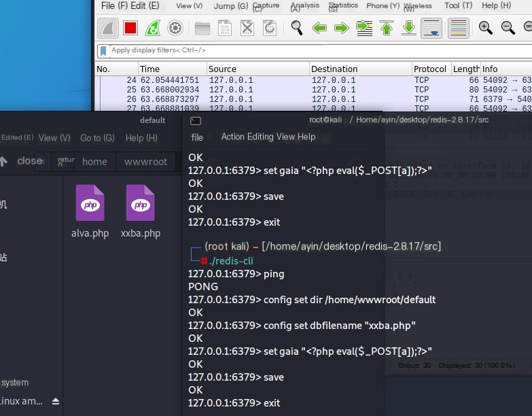
Task: Open Wireshark Edit (E) menu
Action: pyautogui.click(x=145, y=5)
